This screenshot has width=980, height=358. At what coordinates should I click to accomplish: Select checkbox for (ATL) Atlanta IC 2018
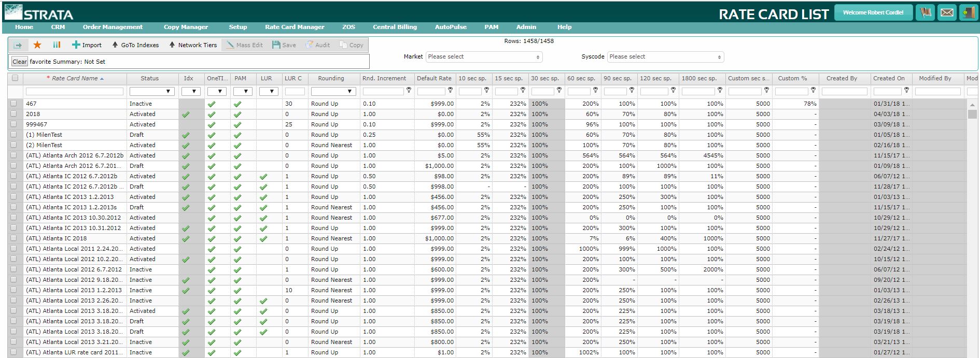click(13, 238)
